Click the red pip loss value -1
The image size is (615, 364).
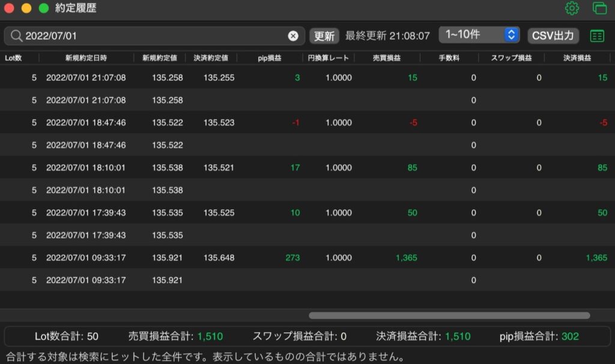(295, 123)
